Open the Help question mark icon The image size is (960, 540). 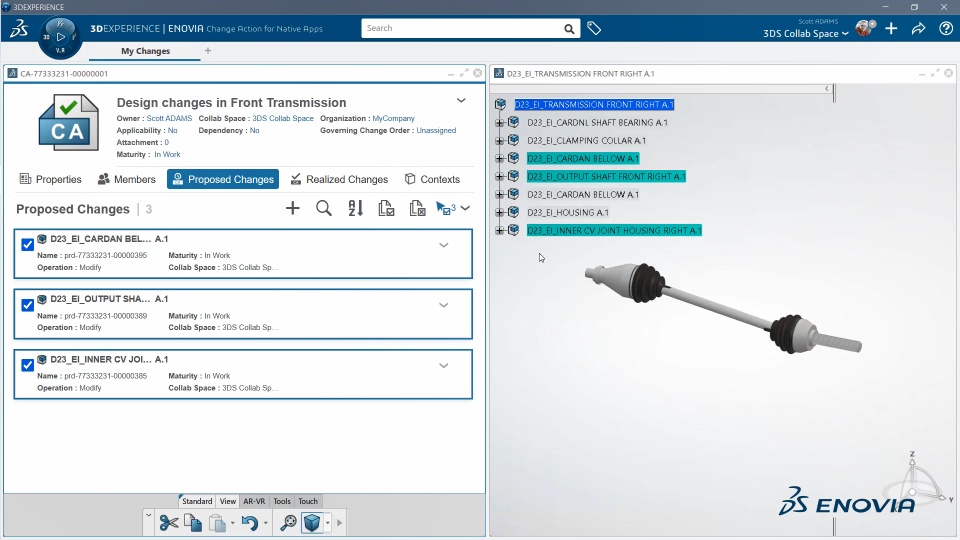pos(946,28)
